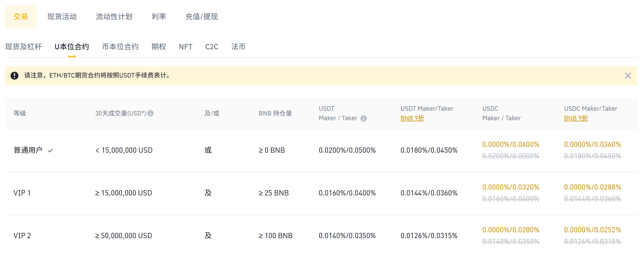
Task: Open BNB 9折 link under USDT Maker/Taker
Action: tap(412, 118)
